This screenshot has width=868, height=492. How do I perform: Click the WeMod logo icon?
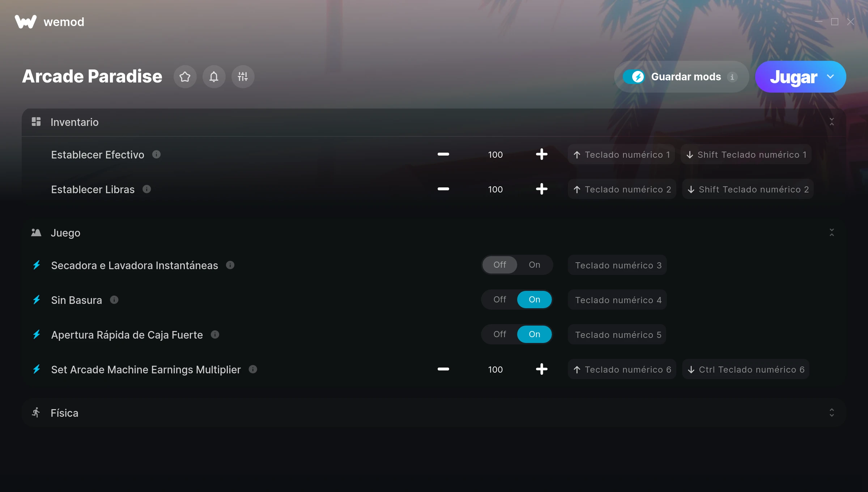coord(26,22)
